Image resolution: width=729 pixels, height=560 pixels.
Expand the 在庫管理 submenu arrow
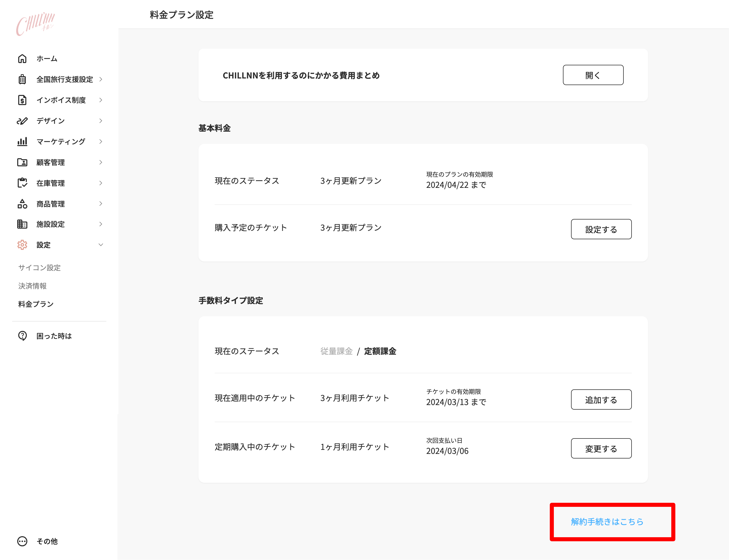pyautogui.click(x=101, y=183)
